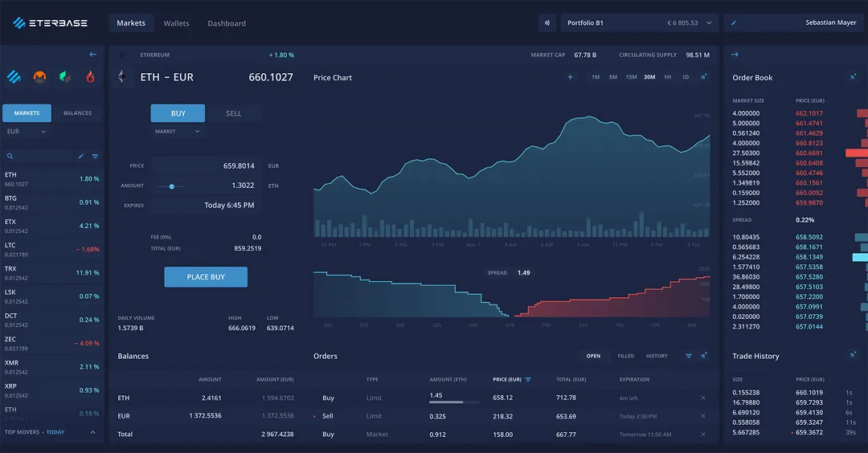Click the Orders filter icon
The width and height of the screenshot is (868, 453).
[689, 356]
